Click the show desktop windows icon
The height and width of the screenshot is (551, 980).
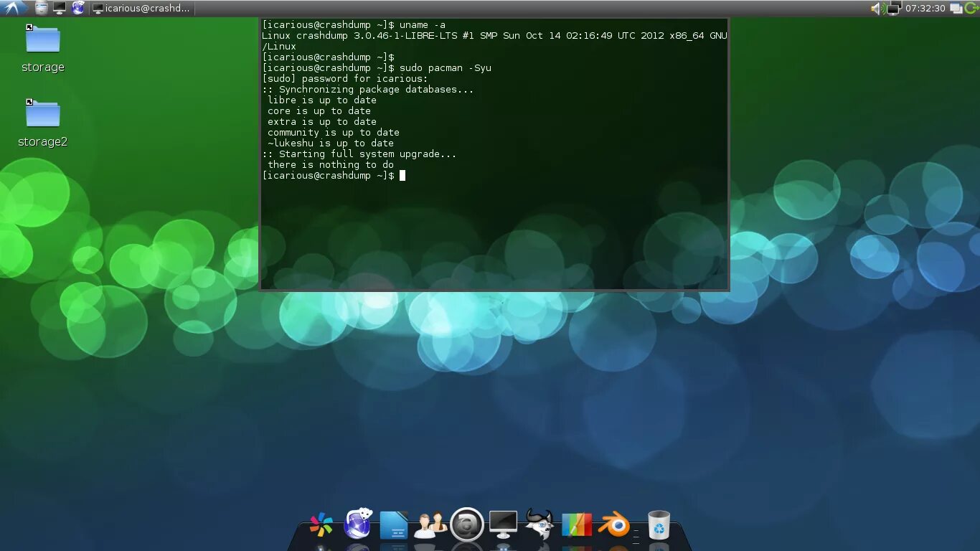pos(956,9)
